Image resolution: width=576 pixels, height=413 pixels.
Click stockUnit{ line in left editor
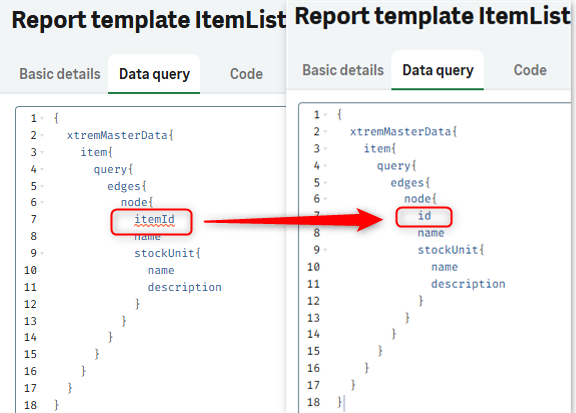coord(167,253)
